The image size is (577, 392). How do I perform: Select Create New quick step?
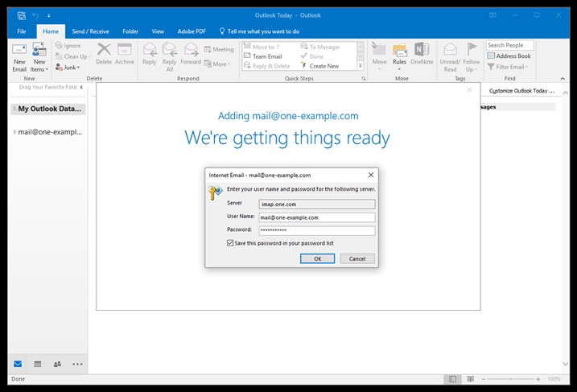click(x=319, y=66)
